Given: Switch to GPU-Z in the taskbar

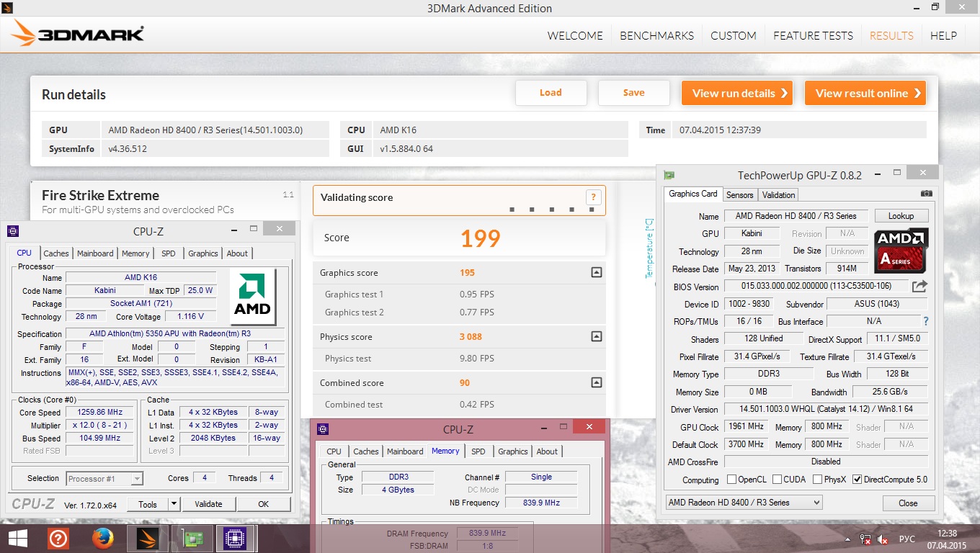Looking at the screenshot, I should coord(192,539).
